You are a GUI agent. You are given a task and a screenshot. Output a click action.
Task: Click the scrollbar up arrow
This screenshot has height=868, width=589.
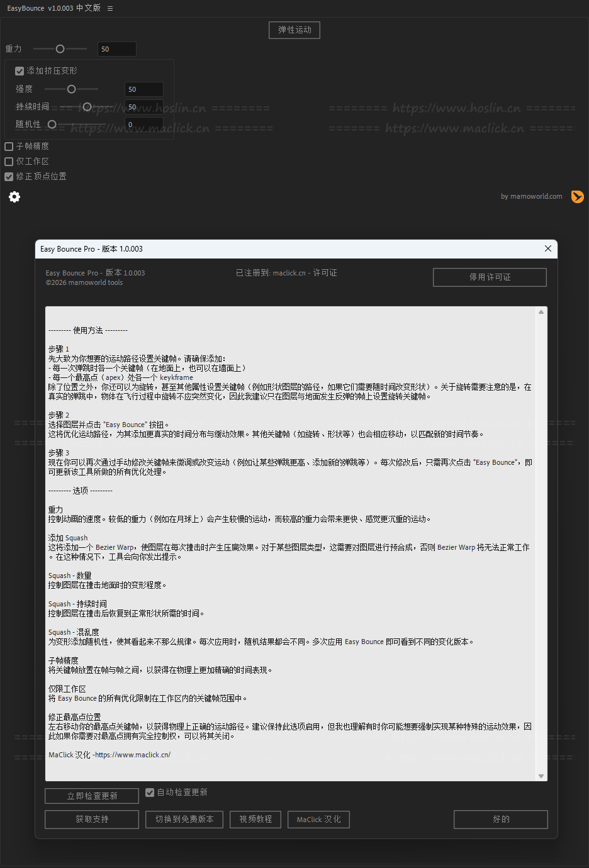point(541,312)
